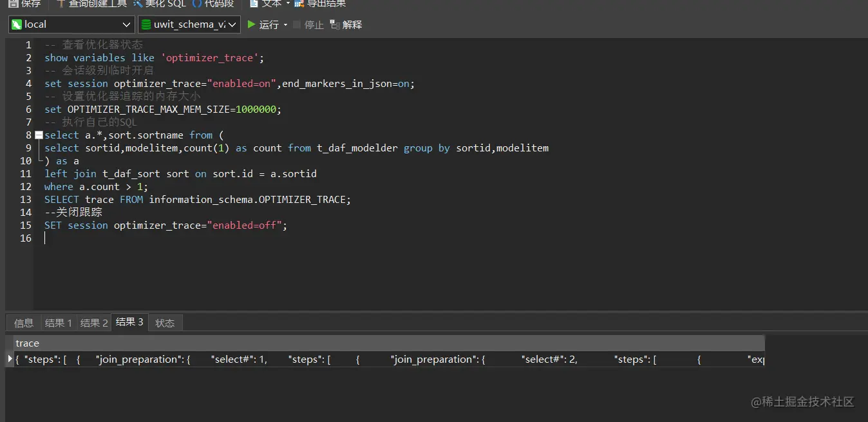Image resolution: width=868 pixels, height=422 pixels.
Task: Open the 状态 tab
Action: 165,323
